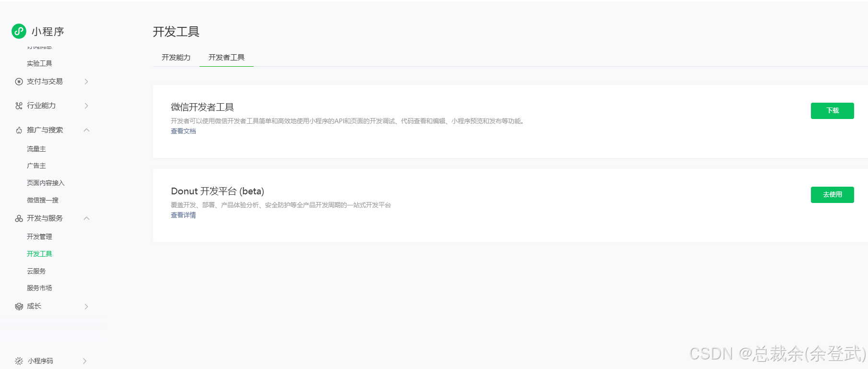Click the 成长 sidebar icon
The width and height of the screenshot is (868, 369).
tap(19, 306)
